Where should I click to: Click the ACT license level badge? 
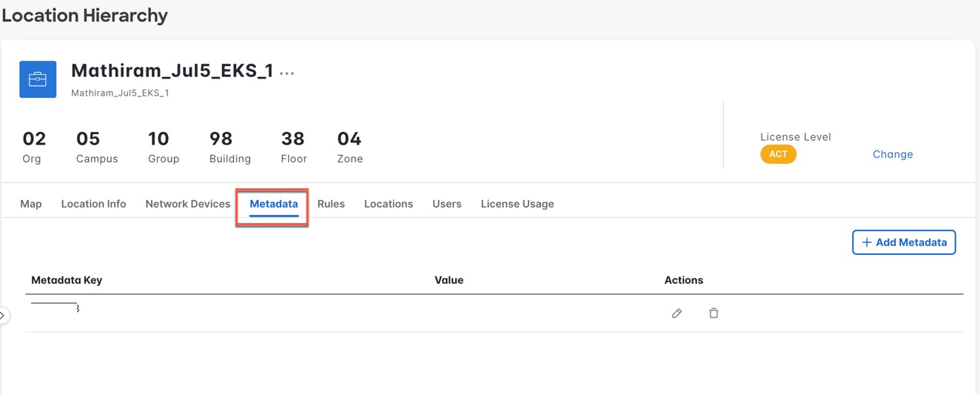pos(778,154)
